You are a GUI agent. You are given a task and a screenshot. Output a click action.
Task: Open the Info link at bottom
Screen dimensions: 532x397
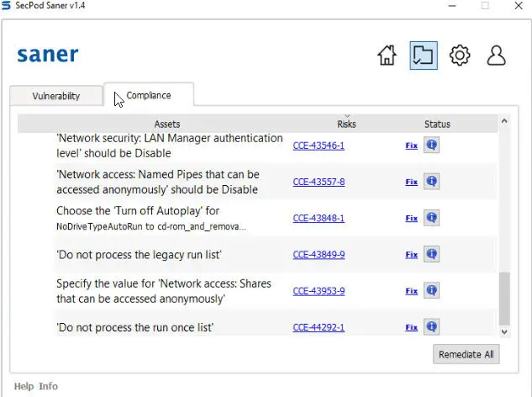pyautogui.click(x=48, y=386)
